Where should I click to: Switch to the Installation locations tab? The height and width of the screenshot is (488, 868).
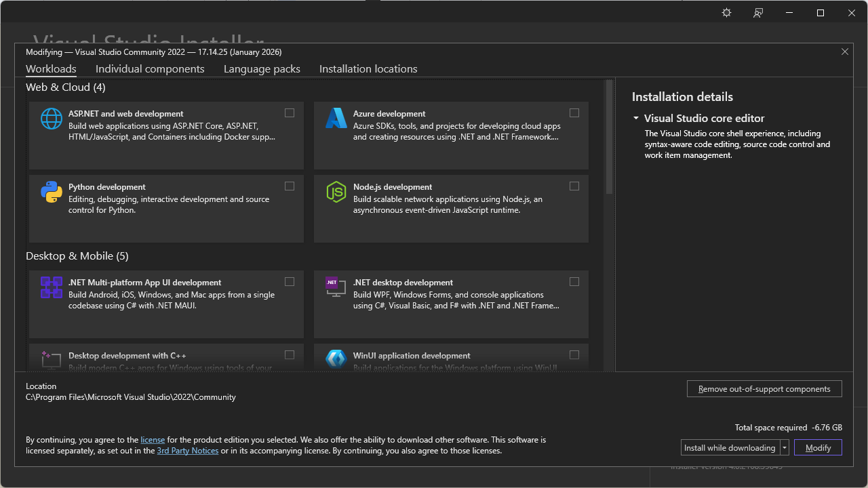368,69
